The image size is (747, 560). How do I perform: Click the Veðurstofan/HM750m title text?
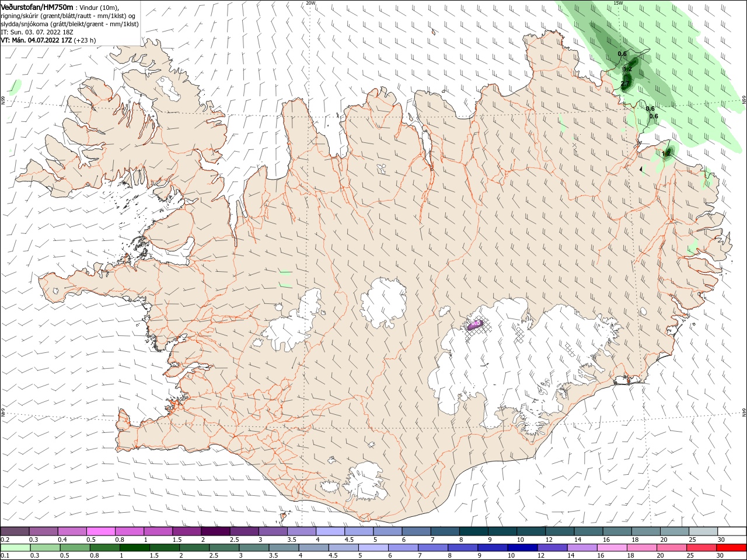37,6
